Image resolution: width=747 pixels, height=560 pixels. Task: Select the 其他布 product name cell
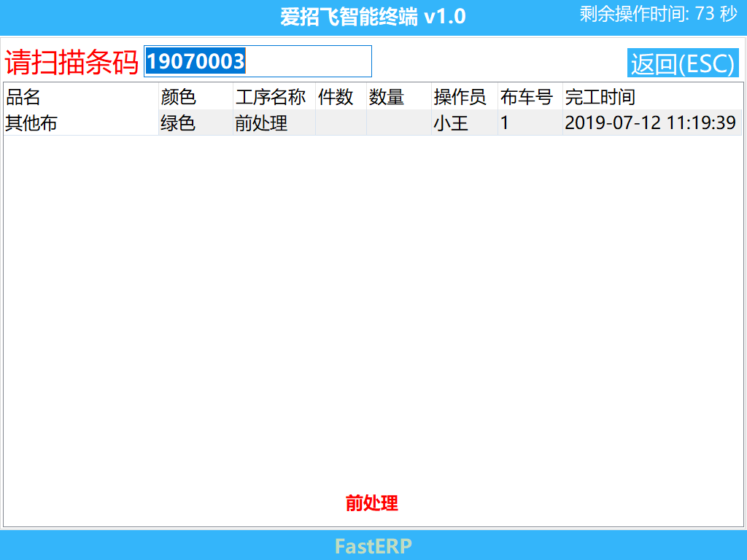tap(81, 122)
